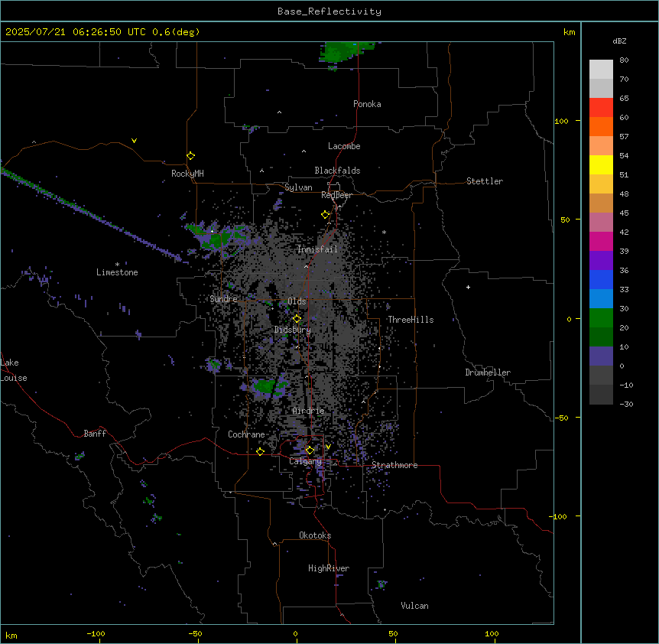Click the Okotoks city label
This screenshot has height=644, width=659.
315,535
